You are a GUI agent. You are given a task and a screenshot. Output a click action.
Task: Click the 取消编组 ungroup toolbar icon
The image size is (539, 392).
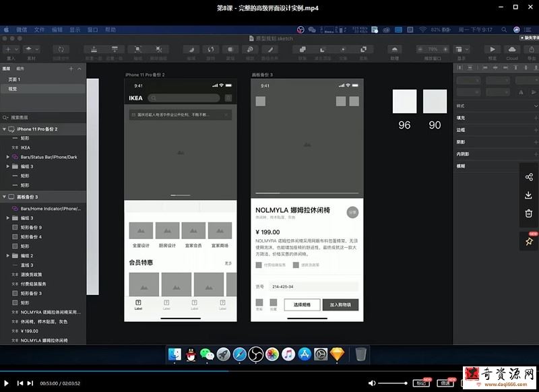(158, 49)
